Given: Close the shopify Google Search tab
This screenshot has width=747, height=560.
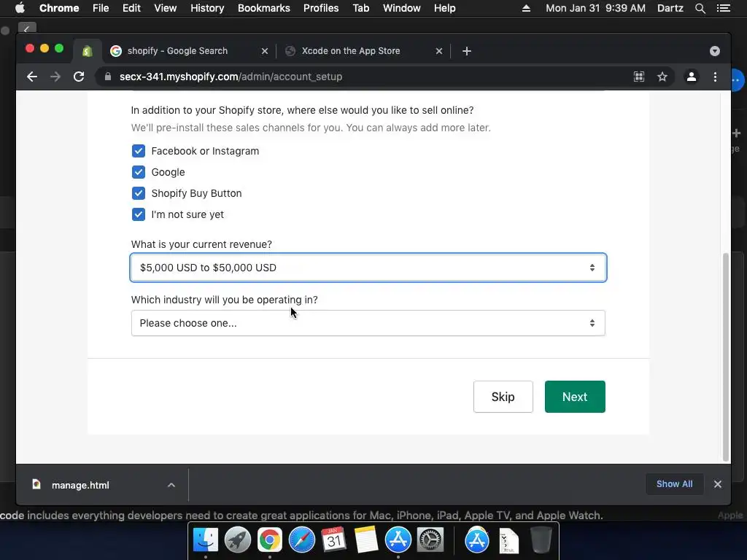Looking at the screenshot, I should [264, 51].
